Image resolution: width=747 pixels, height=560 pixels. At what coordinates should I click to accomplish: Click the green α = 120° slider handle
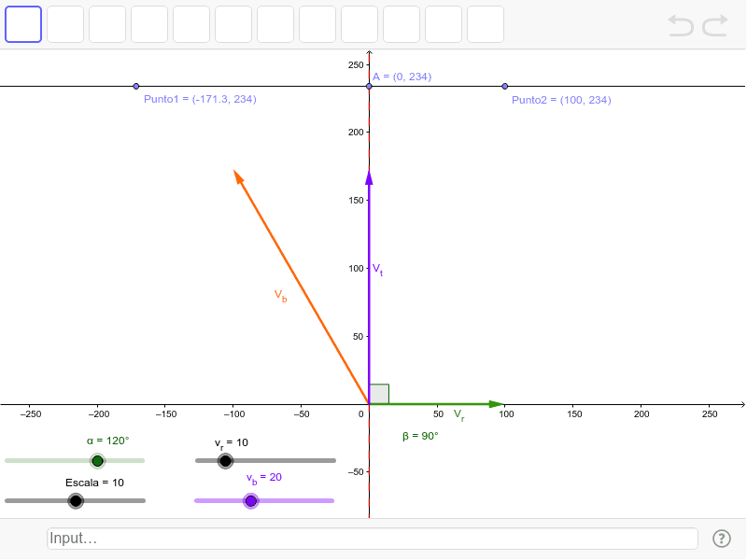pyautogui.click(x=98, y=461)
